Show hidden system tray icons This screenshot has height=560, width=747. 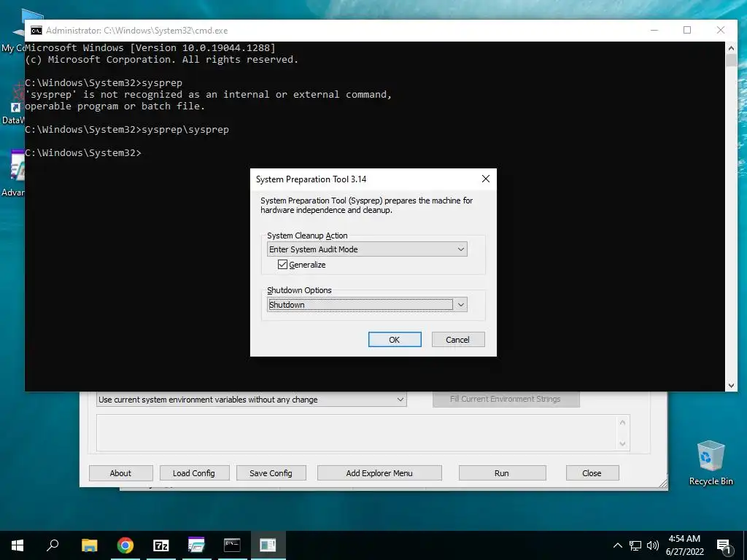[617, 545]
